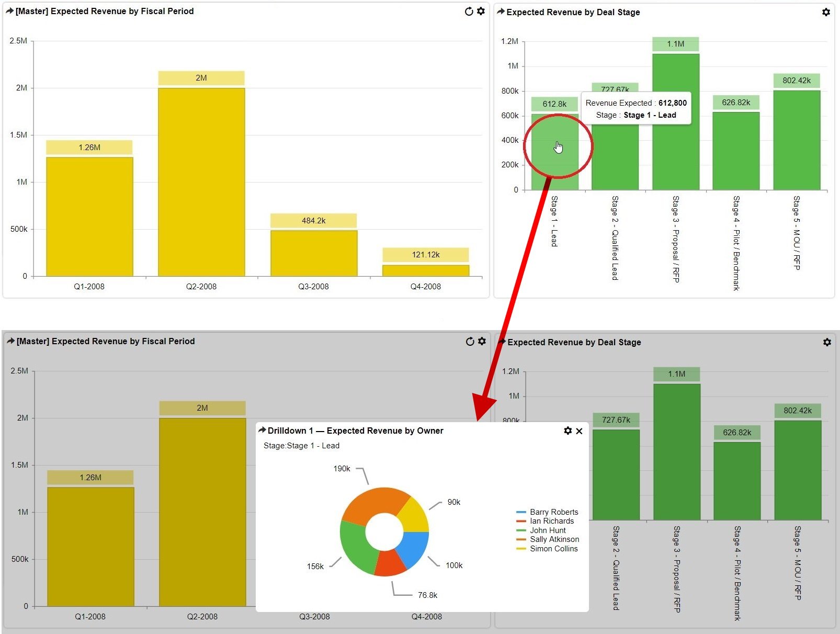Toggle Simon Collins legend entry
This screenshot has width=840, height=634.
pyautogui.click(x=553, y=549)
